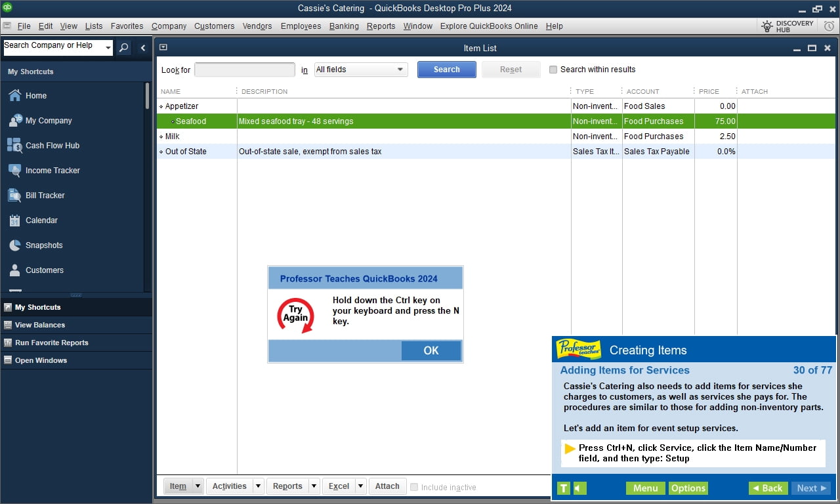Open the Snapshots shortcut icon
This screenshot has width=840, height=504.
point(15,245)
